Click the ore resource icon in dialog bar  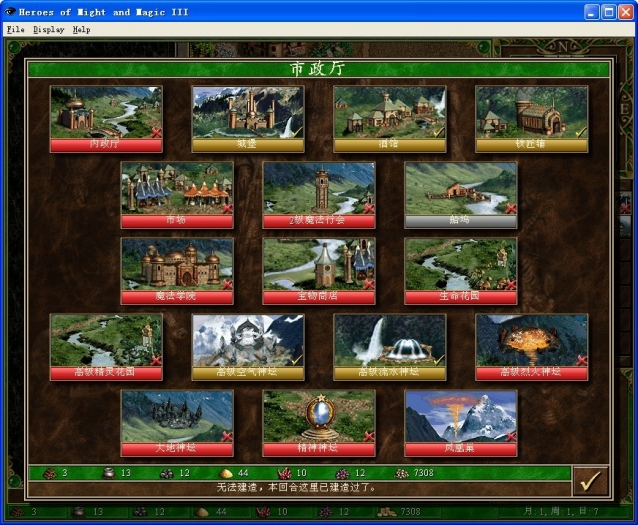click(167, 474)
